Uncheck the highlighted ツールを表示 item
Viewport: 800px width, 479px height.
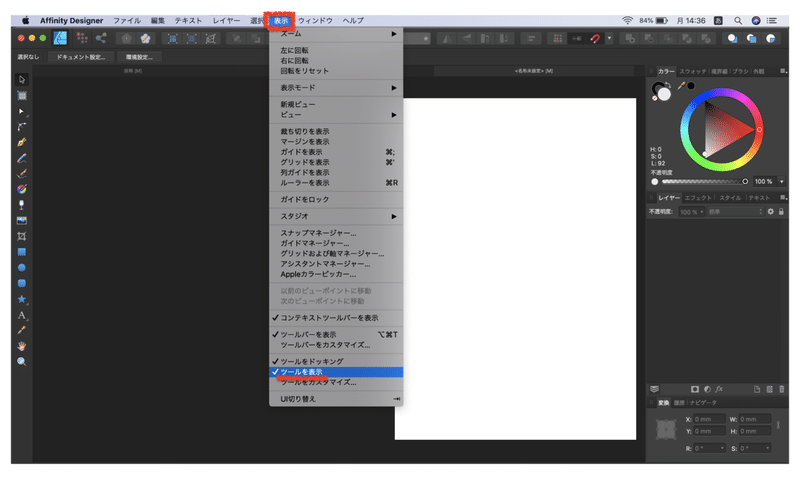tap(336, 372)
